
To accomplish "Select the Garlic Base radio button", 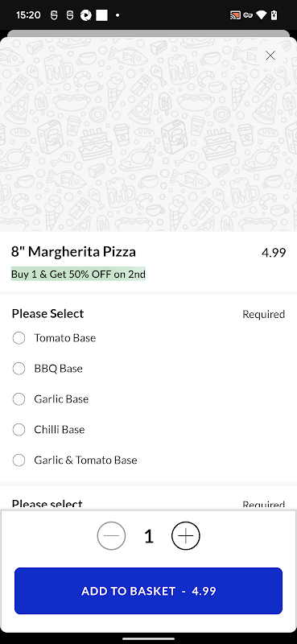I will pyautogui.click(x=19, y=398).
